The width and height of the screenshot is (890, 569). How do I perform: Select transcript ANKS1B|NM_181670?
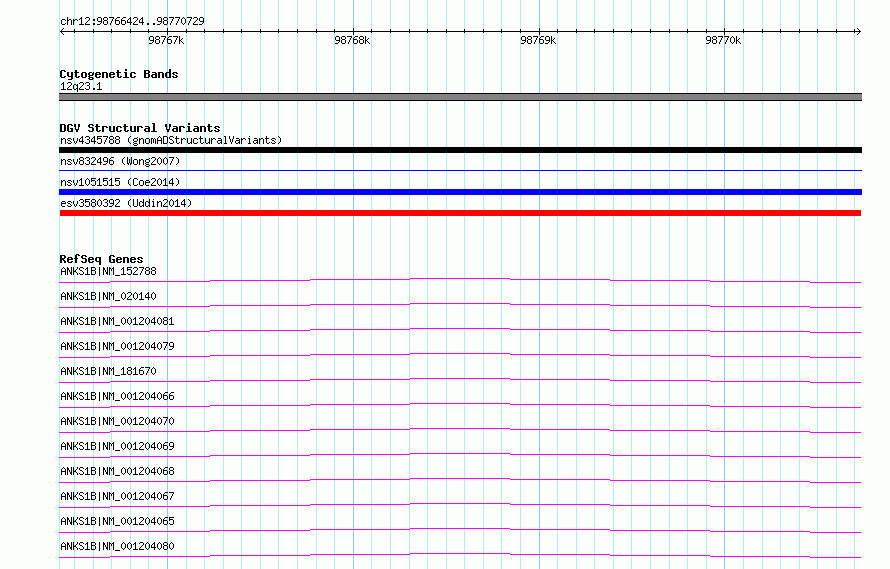(x=108, y=371)
